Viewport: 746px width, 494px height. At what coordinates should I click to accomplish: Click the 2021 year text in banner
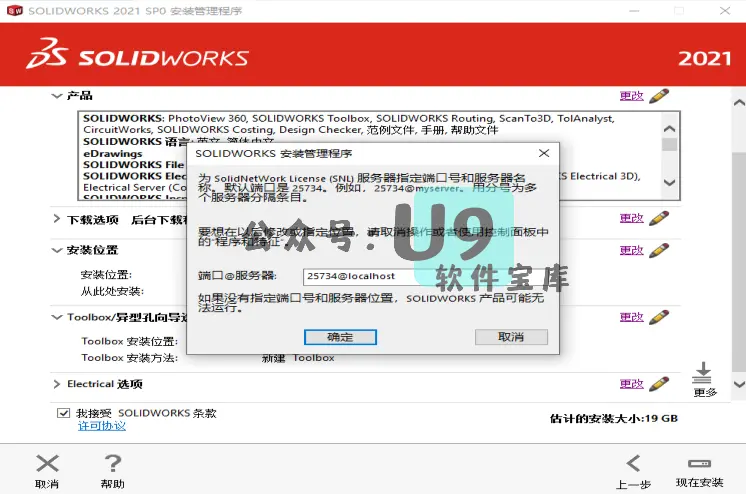tap(705, 59)
